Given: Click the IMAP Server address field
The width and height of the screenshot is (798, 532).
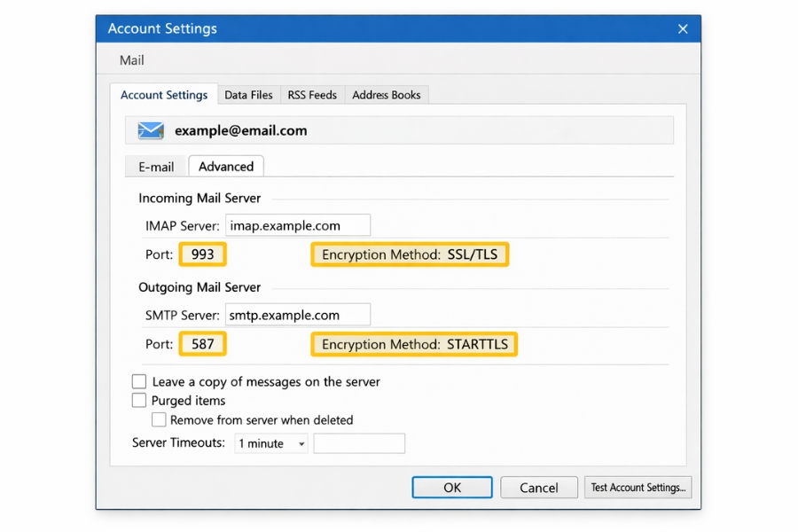Looking at the screenshot, I should [x=298, y=224].
